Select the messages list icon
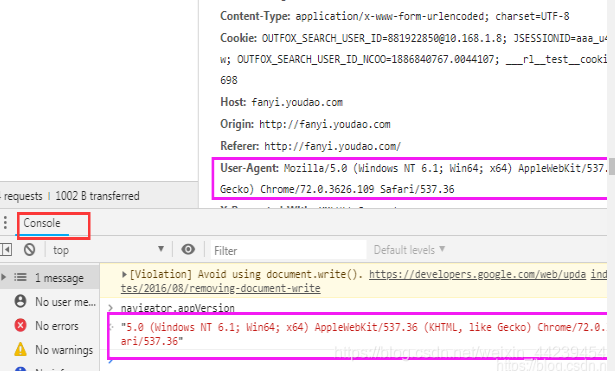615x371 pixels. click(20, 277)
